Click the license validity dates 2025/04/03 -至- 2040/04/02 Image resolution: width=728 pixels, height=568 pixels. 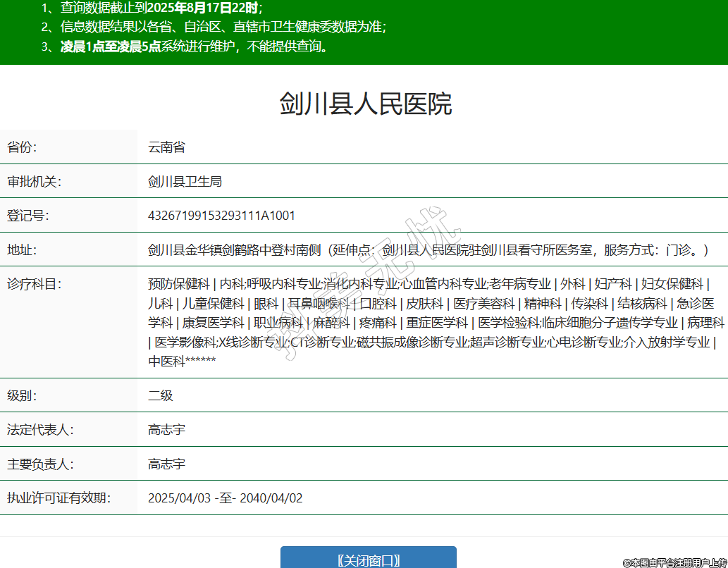[225, 498]
